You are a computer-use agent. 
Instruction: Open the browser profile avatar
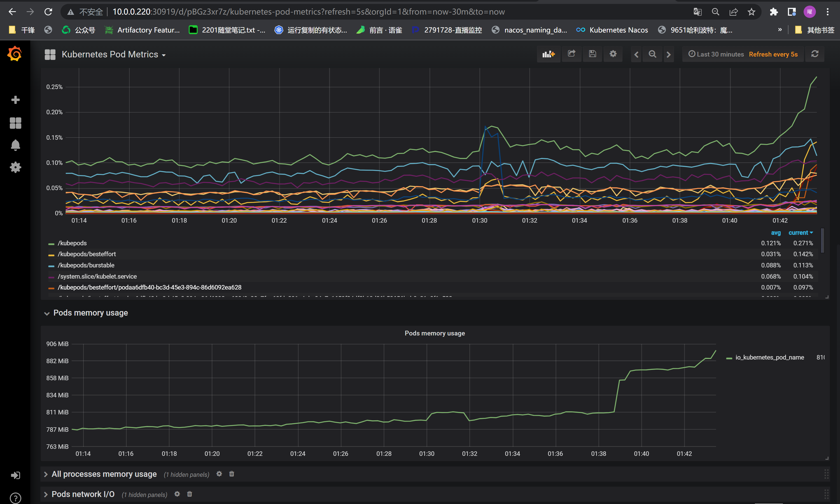(810, 12)
